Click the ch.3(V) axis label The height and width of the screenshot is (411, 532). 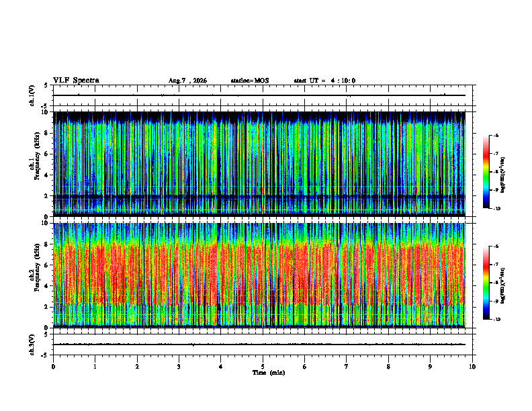pyautogui.click(x=32, y=345)
